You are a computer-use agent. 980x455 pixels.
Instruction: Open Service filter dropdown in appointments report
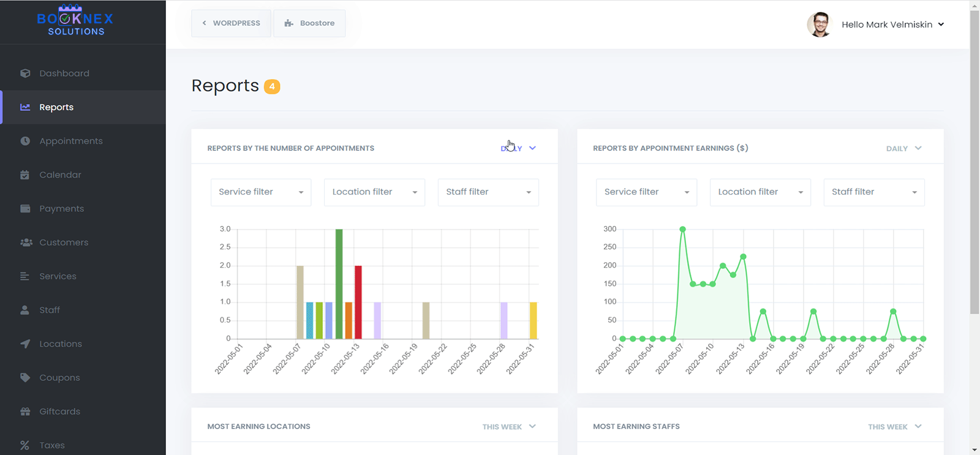pos(261,192)
